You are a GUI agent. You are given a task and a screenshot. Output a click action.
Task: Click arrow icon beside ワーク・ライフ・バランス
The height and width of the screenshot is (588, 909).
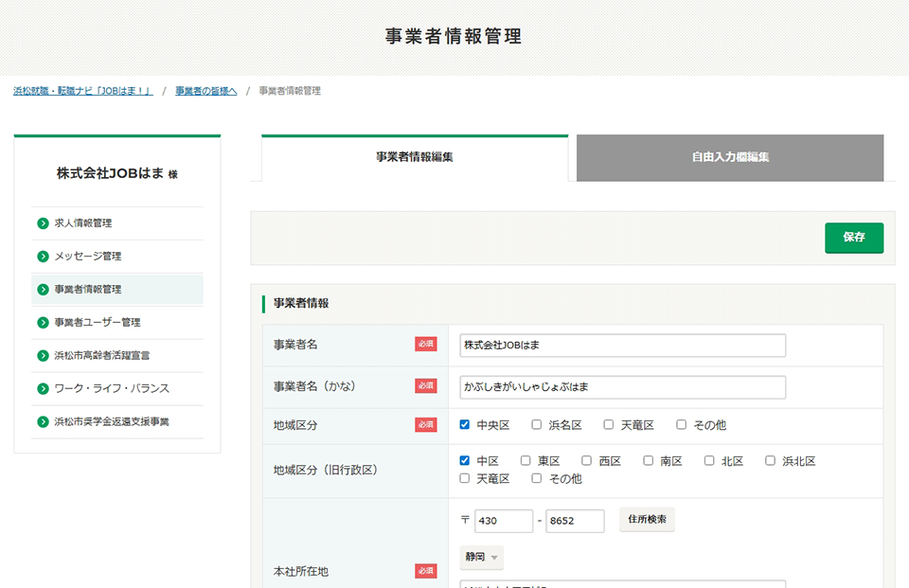click(43, 389)
